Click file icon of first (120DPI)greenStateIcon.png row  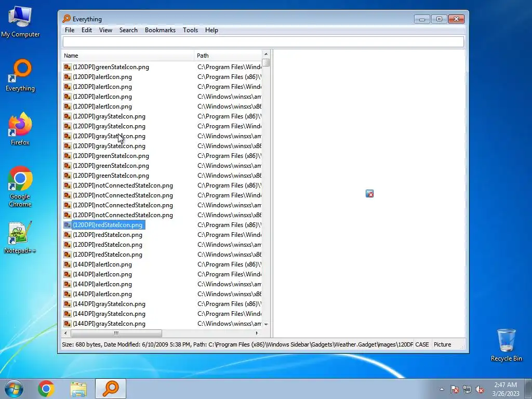pos(68,67)
